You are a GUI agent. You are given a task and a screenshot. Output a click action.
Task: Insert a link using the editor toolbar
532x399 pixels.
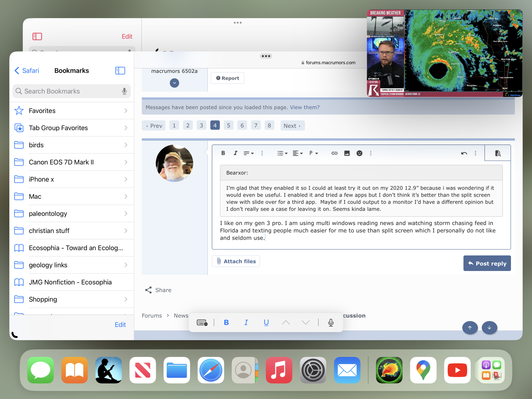tap(334, 153)
